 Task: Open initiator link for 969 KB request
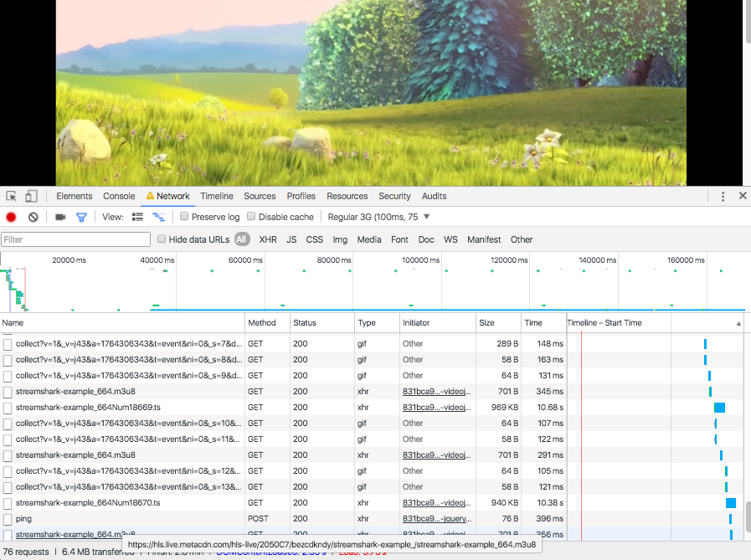436,407
